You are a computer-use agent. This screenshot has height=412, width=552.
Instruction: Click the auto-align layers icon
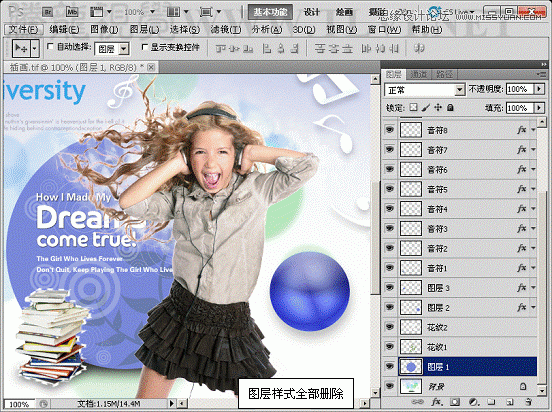pyautogui.click(x=419, y=48)
